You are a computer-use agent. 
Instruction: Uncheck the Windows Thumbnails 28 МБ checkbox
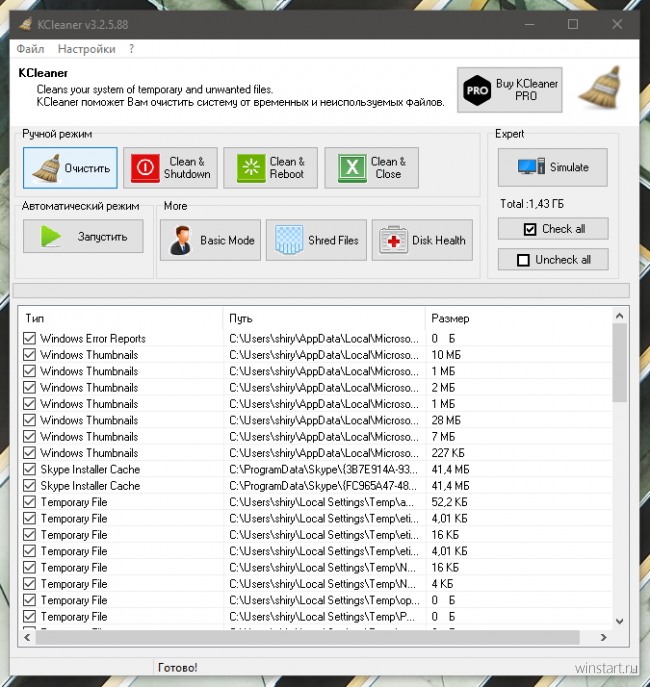tap(29, 420)
